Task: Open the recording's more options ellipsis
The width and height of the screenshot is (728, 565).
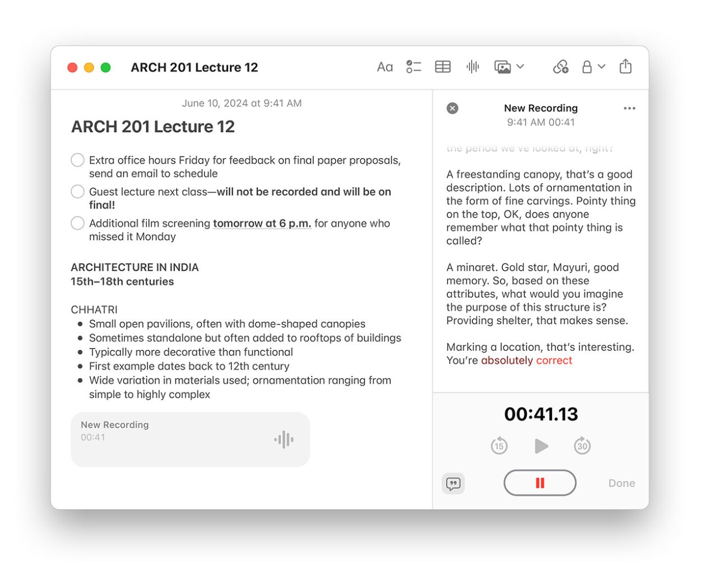Action: (x=629, y=108)
